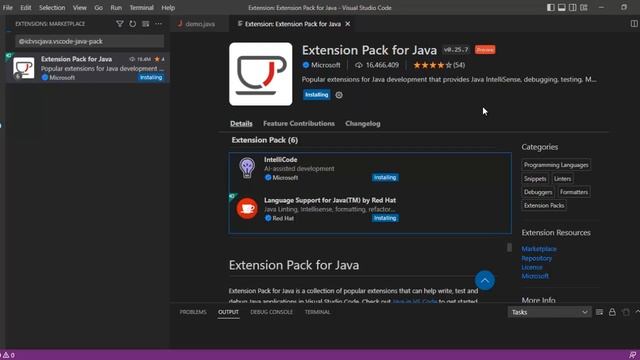Click the round scroll-to-top arrow button
Image resolution: width=640 pixels, height=360 pixels.
coord(484,280)
